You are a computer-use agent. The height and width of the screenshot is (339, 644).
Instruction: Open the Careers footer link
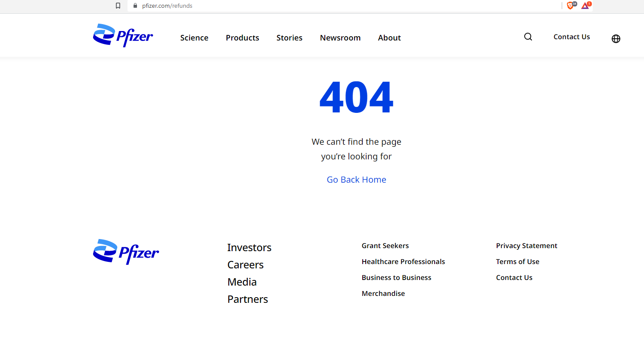tap(246, 265)
